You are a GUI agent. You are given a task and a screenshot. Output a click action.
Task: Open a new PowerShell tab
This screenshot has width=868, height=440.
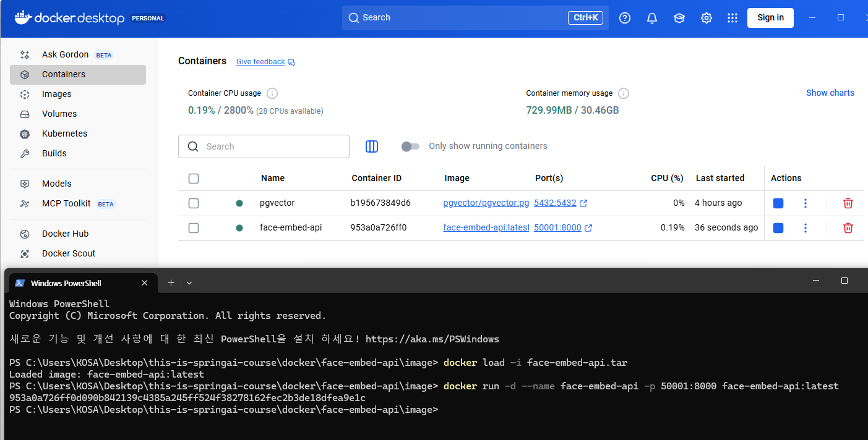(171, 283)
